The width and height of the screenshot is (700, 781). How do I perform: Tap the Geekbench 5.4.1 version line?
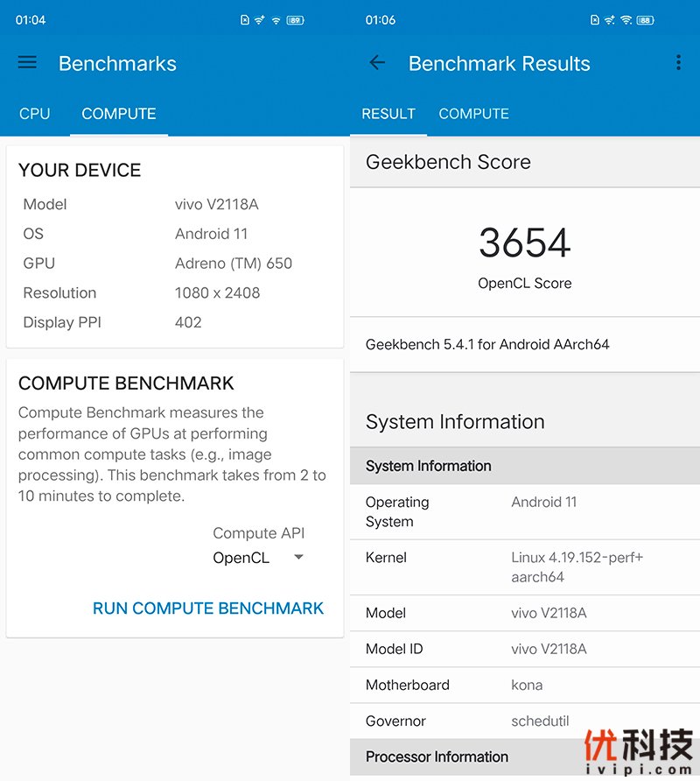487,344
